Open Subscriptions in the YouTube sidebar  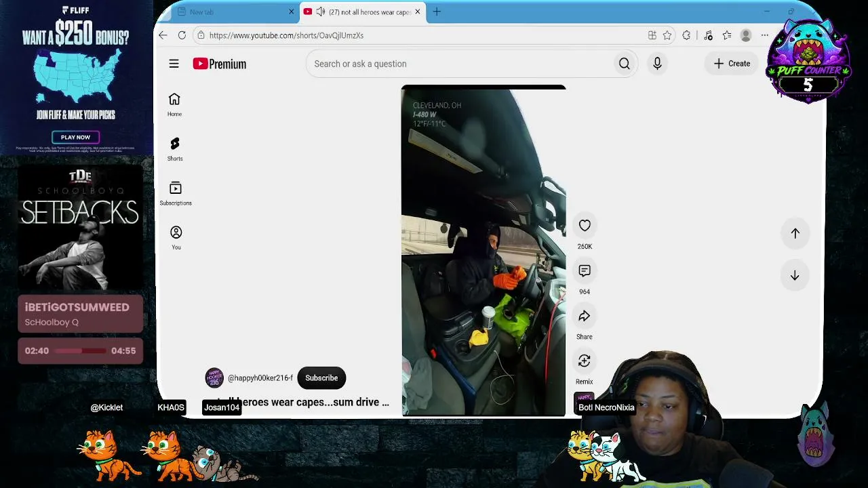[x=176, y=193]
